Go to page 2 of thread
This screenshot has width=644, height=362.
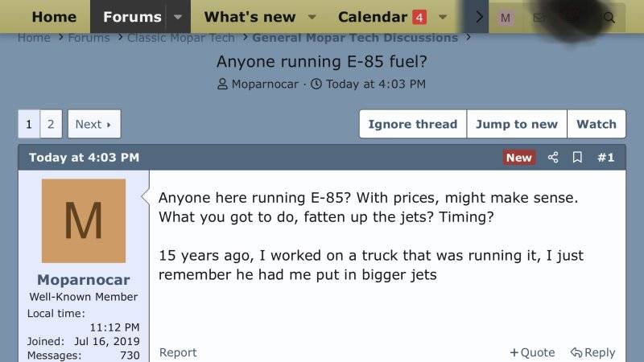51,124
